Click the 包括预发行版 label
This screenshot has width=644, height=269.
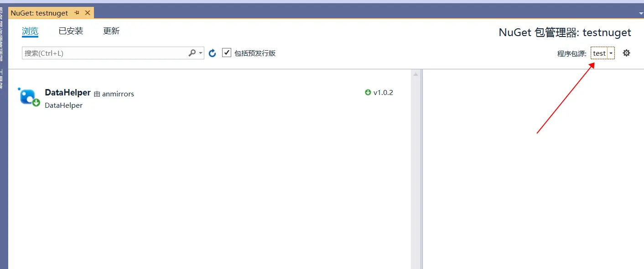255,53
